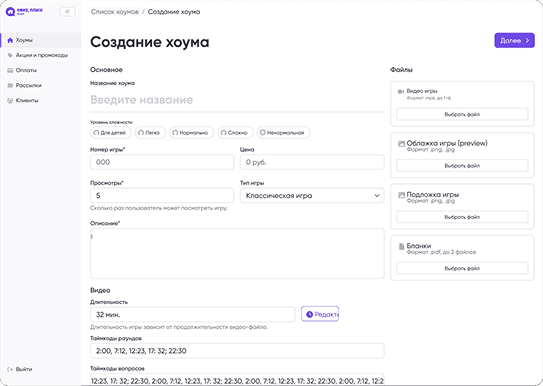Click Выбрать файл for Обложка игры
The image size is (543, 386).
[462, 166]
